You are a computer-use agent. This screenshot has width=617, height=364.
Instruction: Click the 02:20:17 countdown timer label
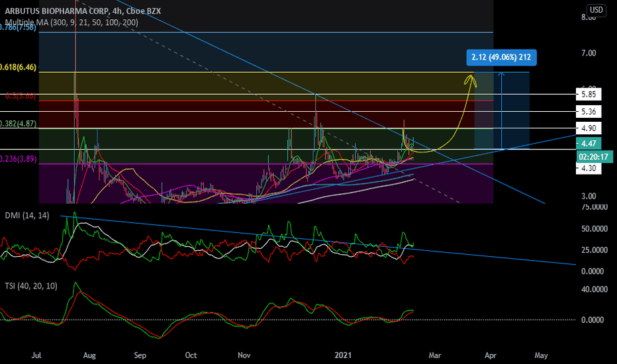click(x=593, y=157)
